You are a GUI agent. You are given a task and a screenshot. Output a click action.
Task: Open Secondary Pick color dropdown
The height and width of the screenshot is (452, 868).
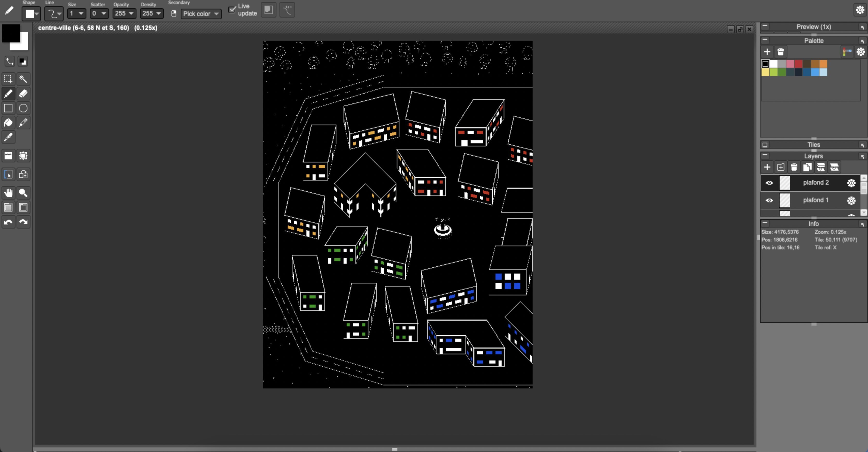[x=201, y=14]
